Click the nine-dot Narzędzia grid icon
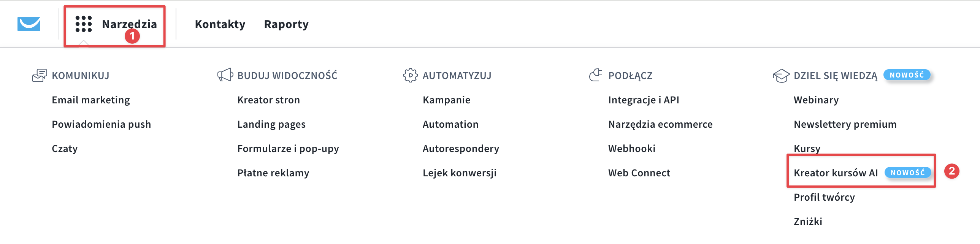The width and height of the screenshot is (980, 244). click(84, 24)
